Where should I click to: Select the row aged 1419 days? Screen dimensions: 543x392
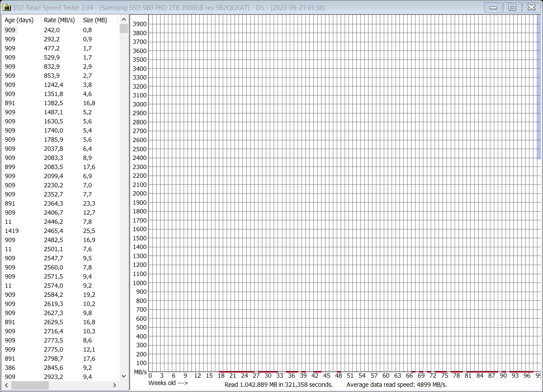click(44, 231)
